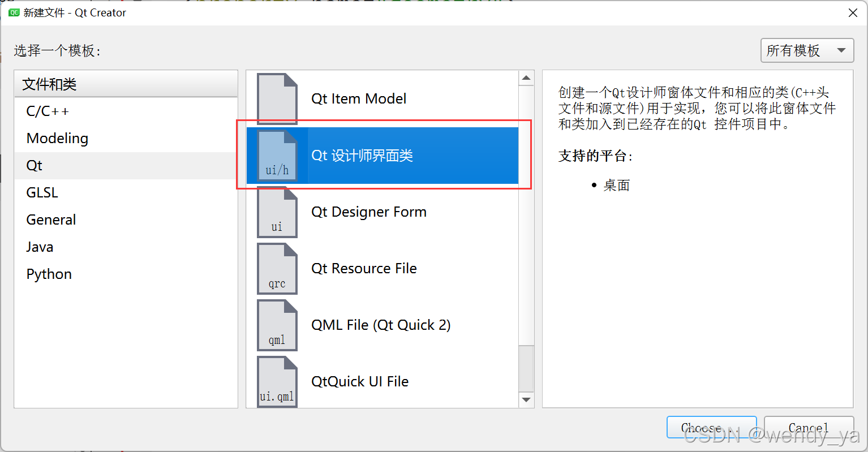868x452 pixels.
Task: Click the ui/h file icon
Action: [277, 156]
